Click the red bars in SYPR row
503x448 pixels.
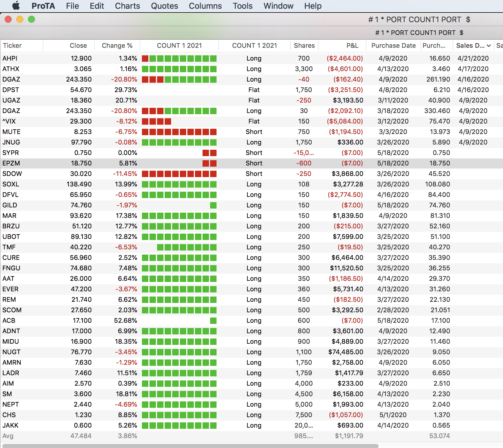coord(210,153)
